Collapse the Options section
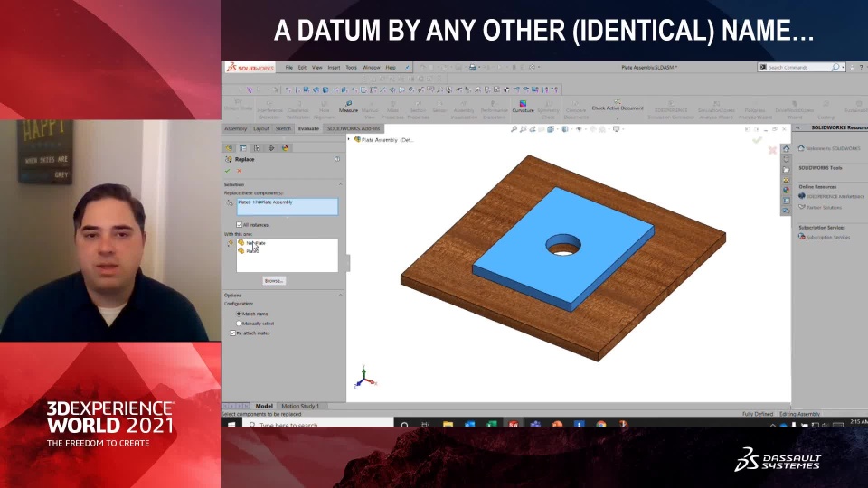The height and width of the screenshot is (488, 868). 341,295
